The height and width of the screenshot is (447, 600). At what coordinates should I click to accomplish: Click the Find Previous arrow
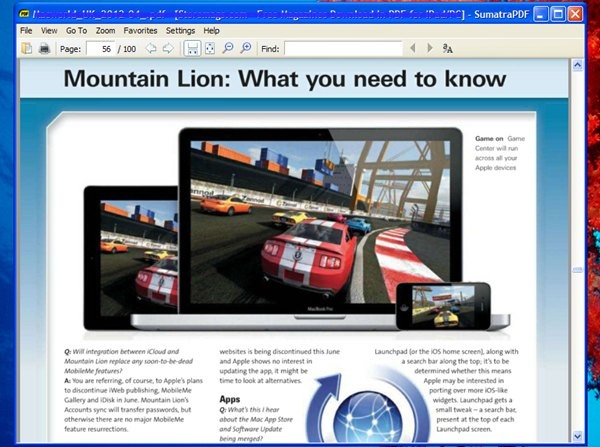[411, 48]
